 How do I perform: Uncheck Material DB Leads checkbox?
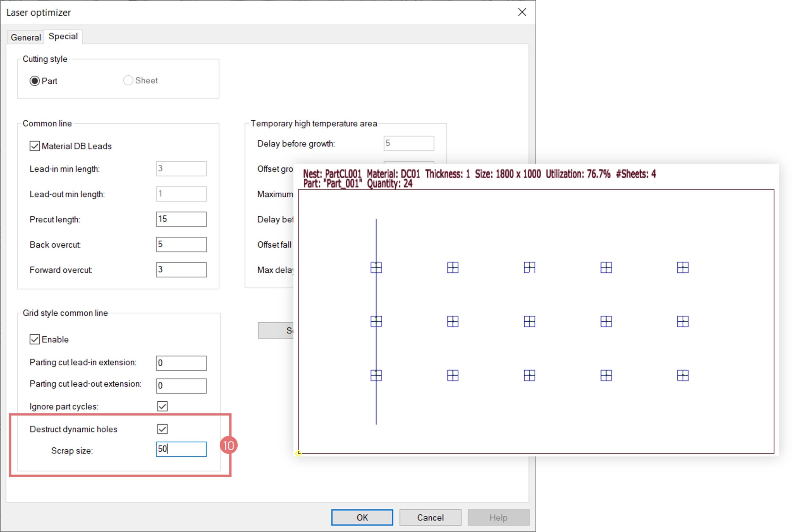(x=35, y=146)
